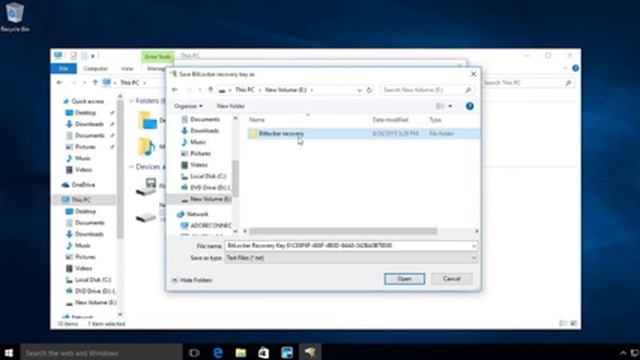Select Documents in the dialog navigation pane
640x360 pixels.
coord(204,119)
